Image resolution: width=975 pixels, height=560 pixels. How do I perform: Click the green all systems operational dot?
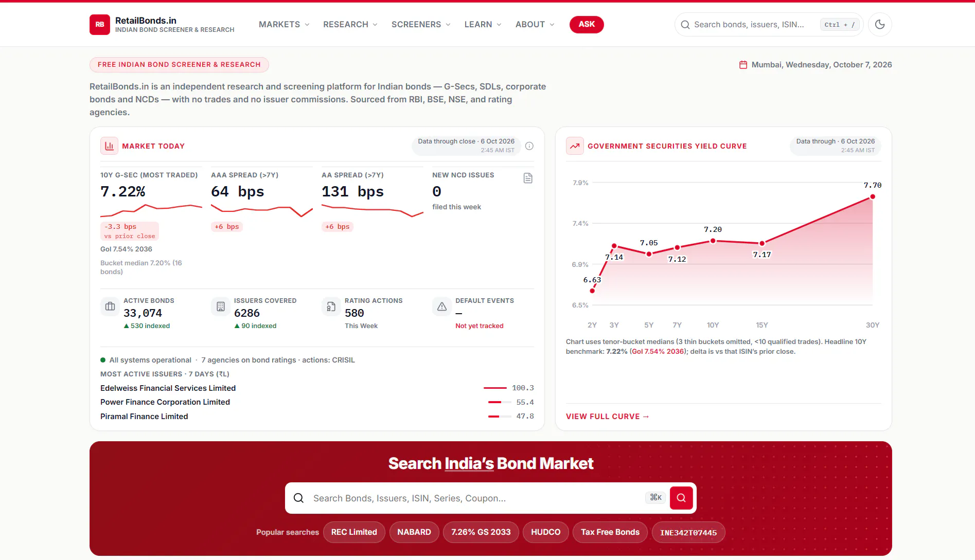click(x=103, y=360)
